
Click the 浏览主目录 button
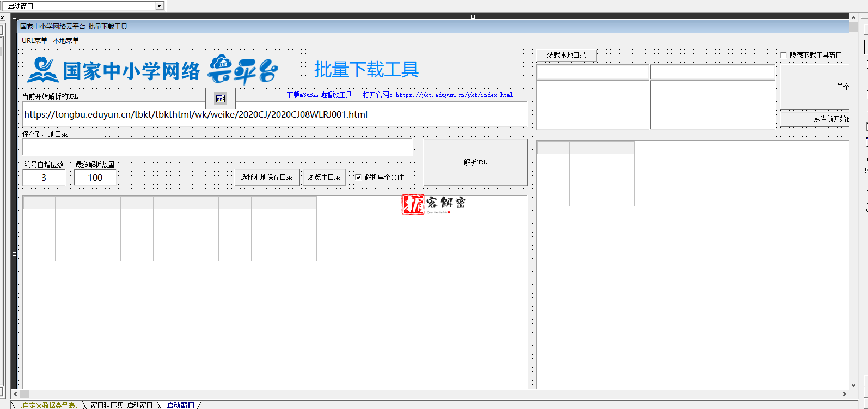324,177
